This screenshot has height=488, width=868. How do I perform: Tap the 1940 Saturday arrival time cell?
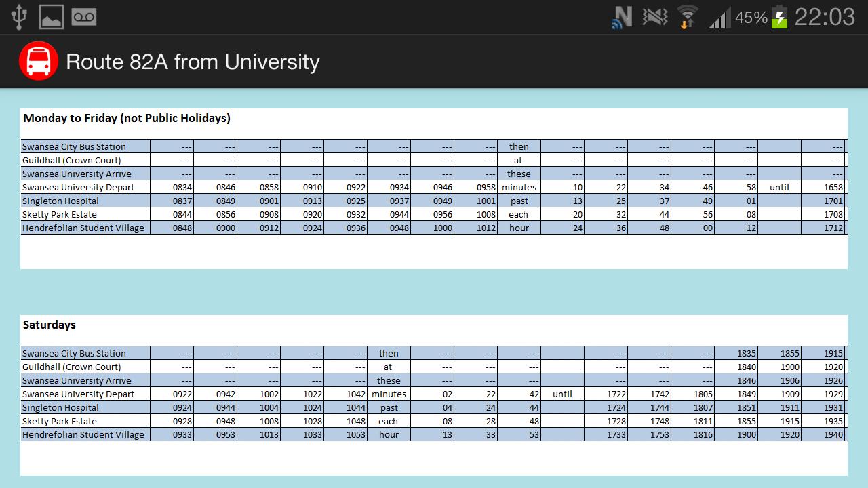tap(830, 434)
